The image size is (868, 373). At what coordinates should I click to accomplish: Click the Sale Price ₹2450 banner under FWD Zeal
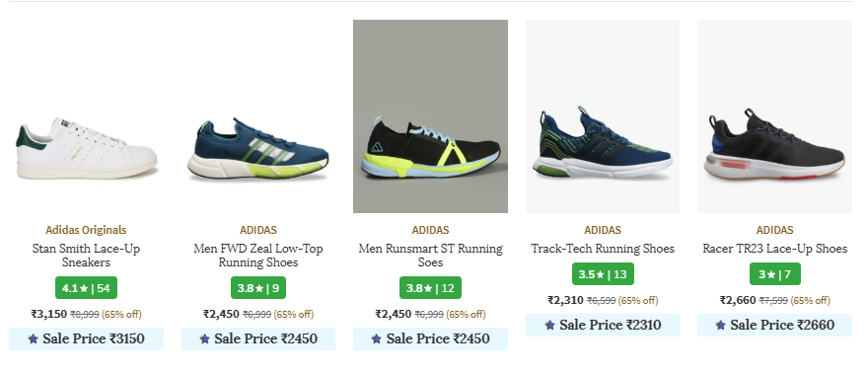[x=258, y=338]
